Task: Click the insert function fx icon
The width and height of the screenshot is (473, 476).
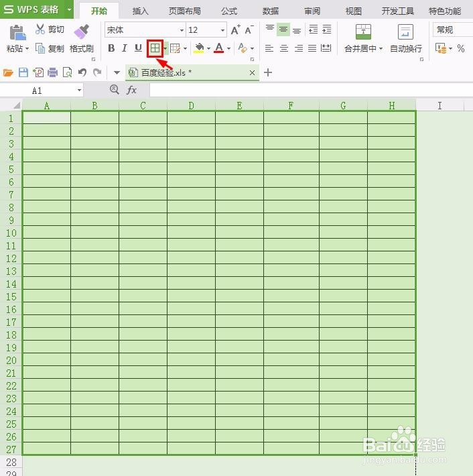Action: coord(132,90)
